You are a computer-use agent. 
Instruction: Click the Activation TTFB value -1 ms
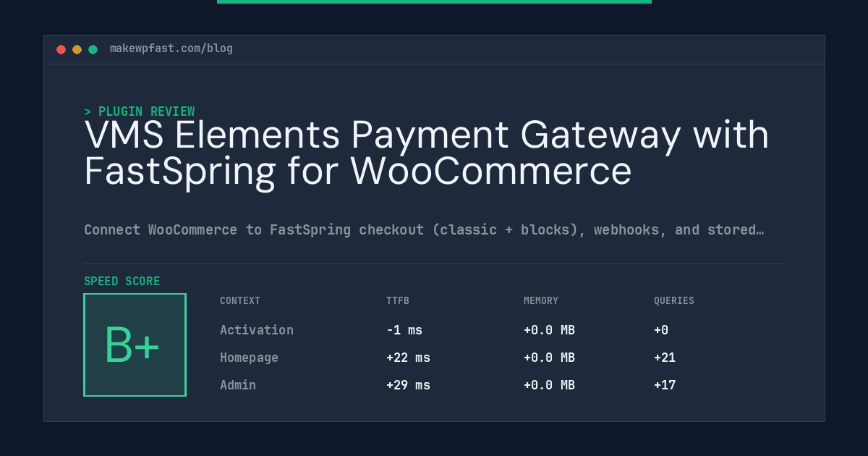pos(404,330)
